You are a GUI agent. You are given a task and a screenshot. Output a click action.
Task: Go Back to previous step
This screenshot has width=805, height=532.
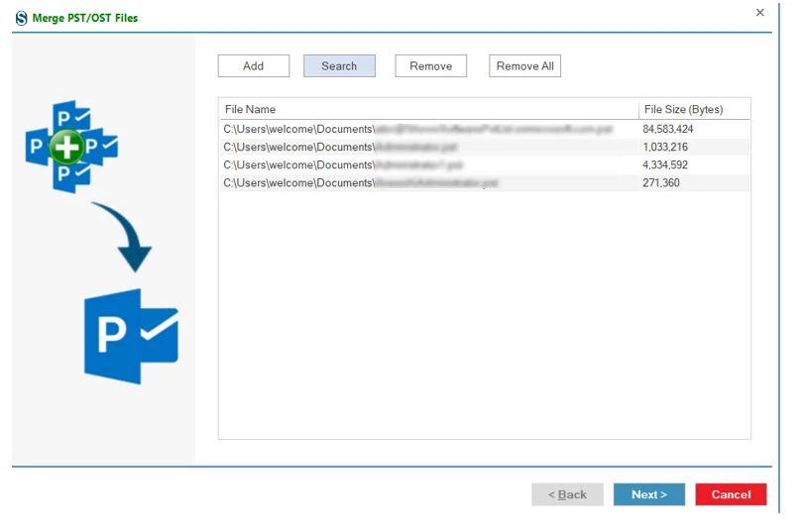click(x=567, y=494)
